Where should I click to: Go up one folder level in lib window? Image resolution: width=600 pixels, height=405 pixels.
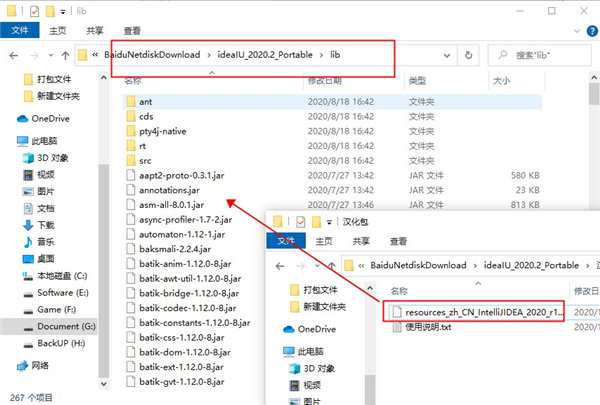65,56
